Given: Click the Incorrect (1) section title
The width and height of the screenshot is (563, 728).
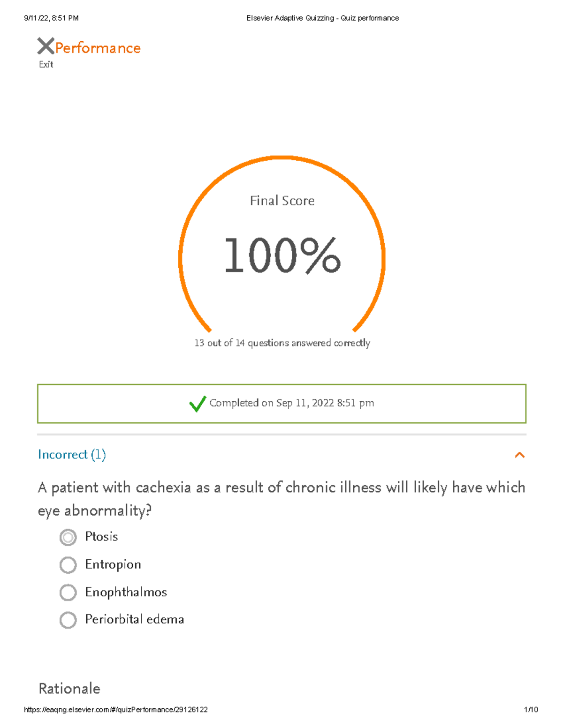Looking at the screenshot, I should (72, 455).
